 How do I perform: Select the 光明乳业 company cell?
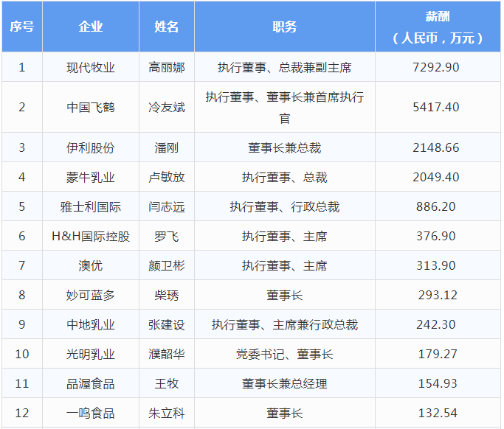(x=91, y=354)
